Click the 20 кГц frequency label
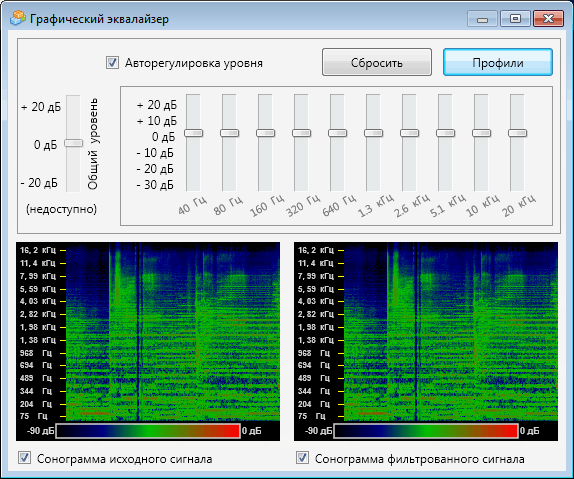 pos(519,205)
